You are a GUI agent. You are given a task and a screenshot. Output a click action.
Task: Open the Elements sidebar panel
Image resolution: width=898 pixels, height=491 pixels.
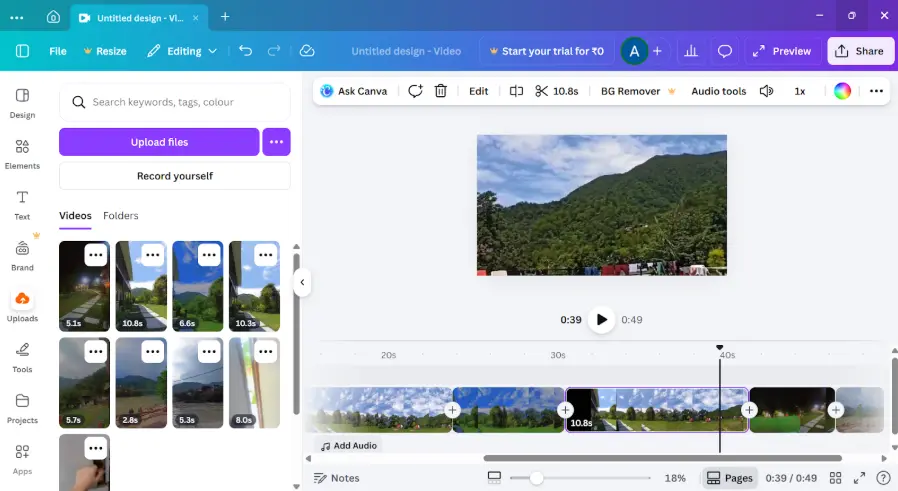click(x=22, y=154)
